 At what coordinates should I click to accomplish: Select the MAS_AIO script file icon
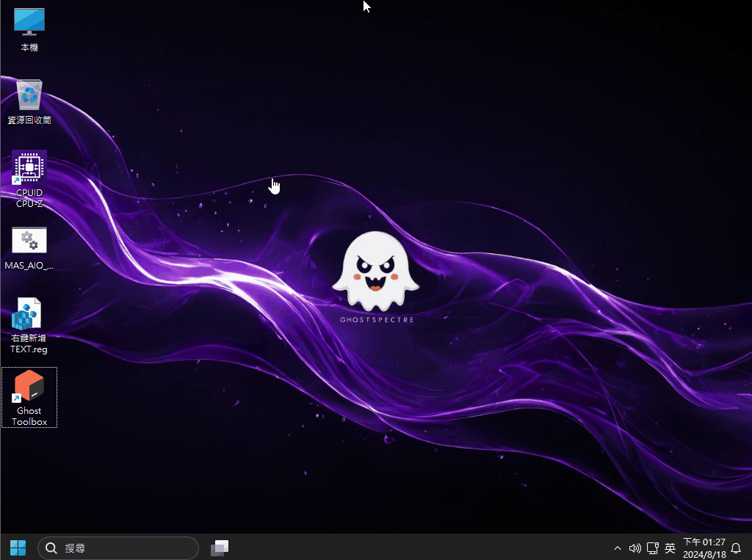[29, 241]
